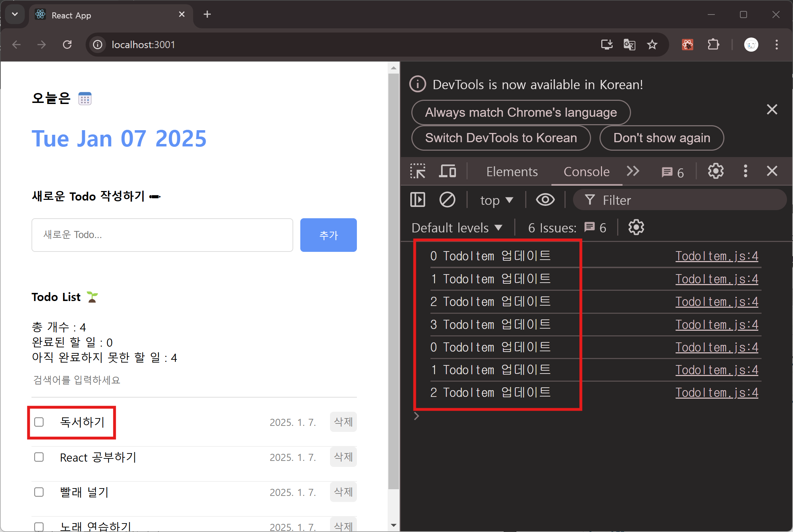Click the Google Translate icon in address bar

629,45
